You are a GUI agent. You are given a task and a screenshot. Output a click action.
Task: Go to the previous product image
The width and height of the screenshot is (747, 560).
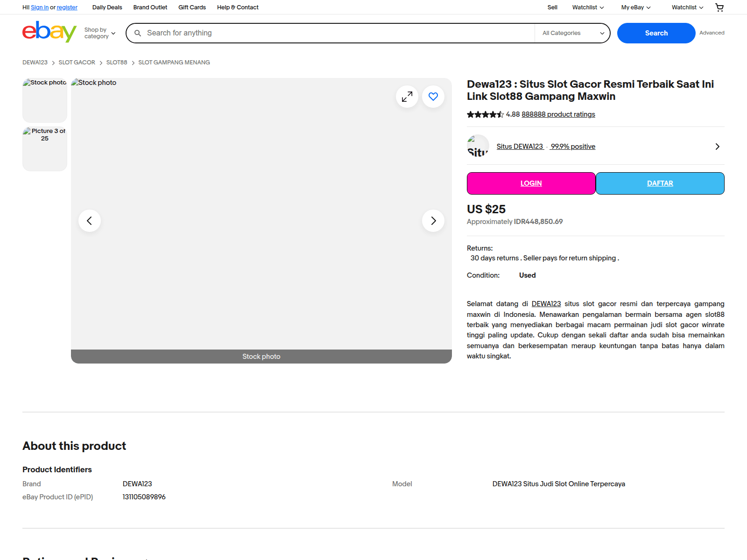point(90,221)
